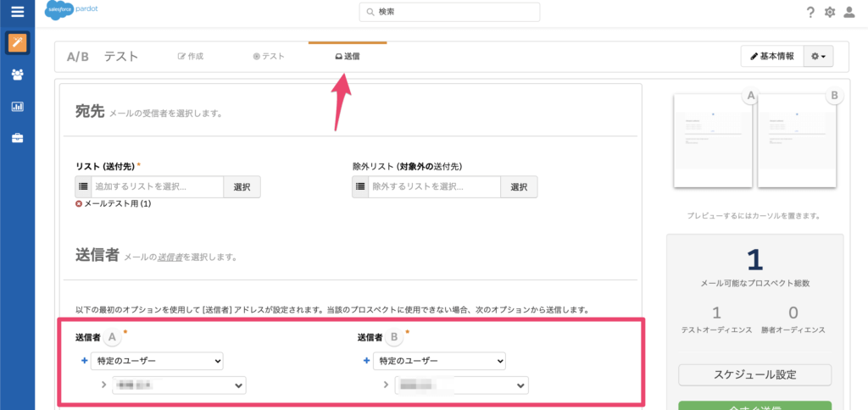Click the 送信者 underlined help link

(170, 258)
